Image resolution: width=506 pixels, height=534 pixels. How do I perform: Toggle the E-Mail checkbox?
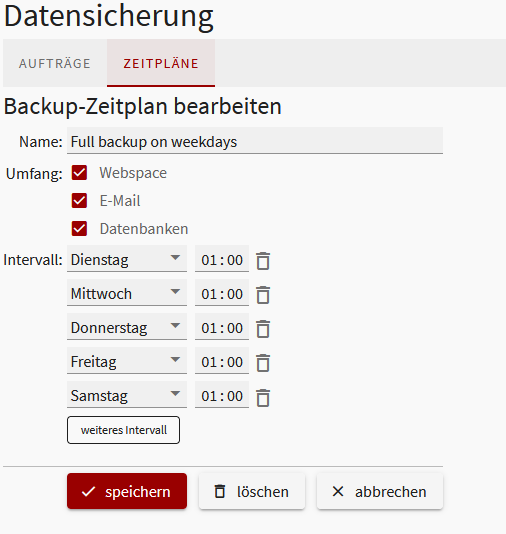[x=79, y=201]
